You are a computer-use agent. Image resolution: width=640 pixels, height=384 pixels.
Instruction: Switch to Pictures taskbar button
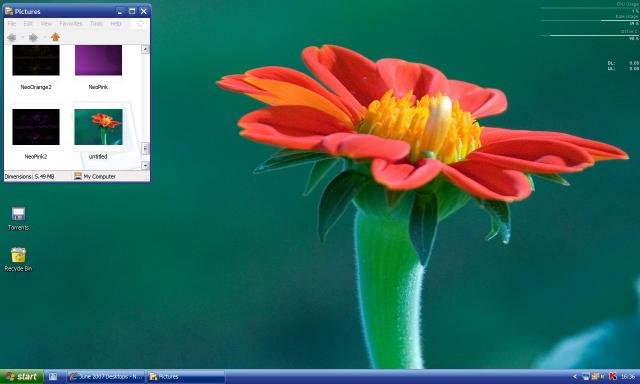pos(186,377)
